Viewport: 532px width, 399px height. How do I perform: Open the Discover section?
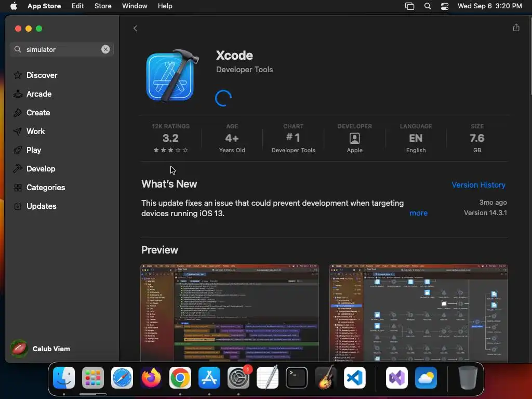point(35,75)
